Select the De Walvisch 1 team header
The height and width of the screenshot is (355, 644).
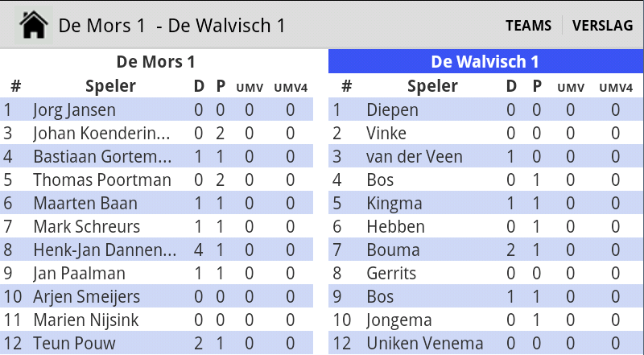pyautogui.click(x=486, y=62)
